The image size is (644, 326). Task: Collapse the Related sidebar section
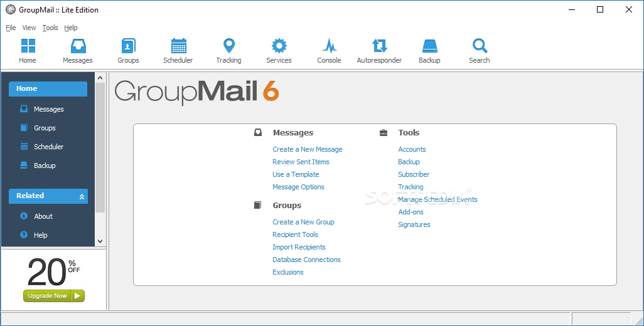82,196
